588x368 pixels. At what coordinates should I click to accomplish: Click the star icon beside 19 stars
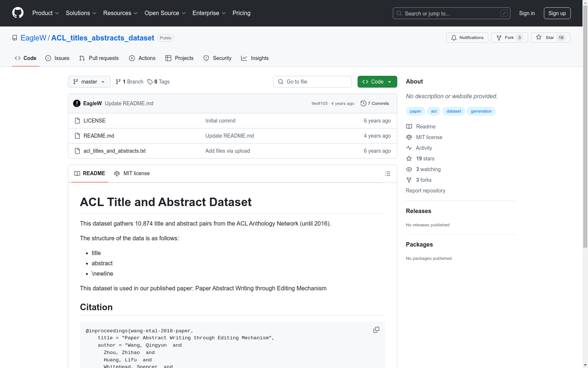click(x=409, y=159)
